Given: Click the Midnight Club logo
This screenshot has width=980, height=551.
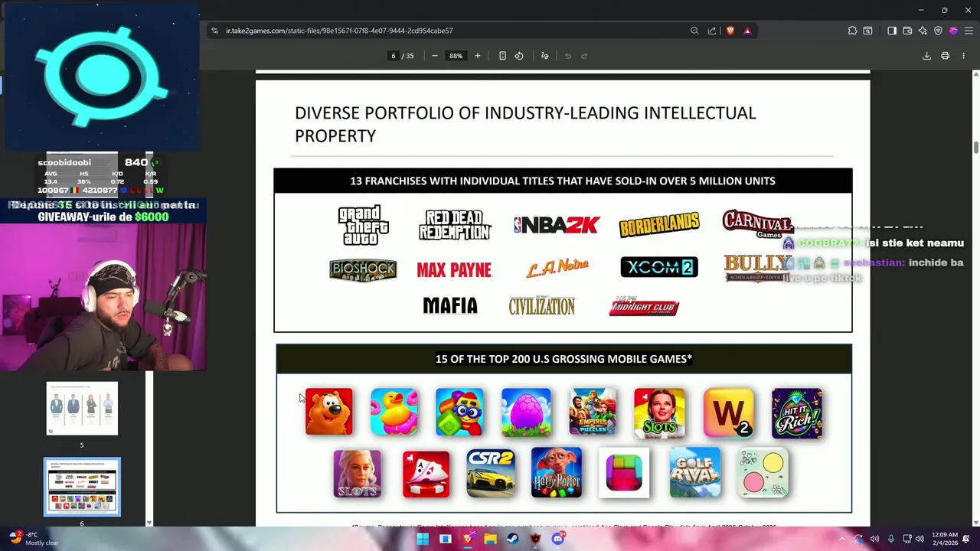Looking at the screenshot, I should 644,306.
